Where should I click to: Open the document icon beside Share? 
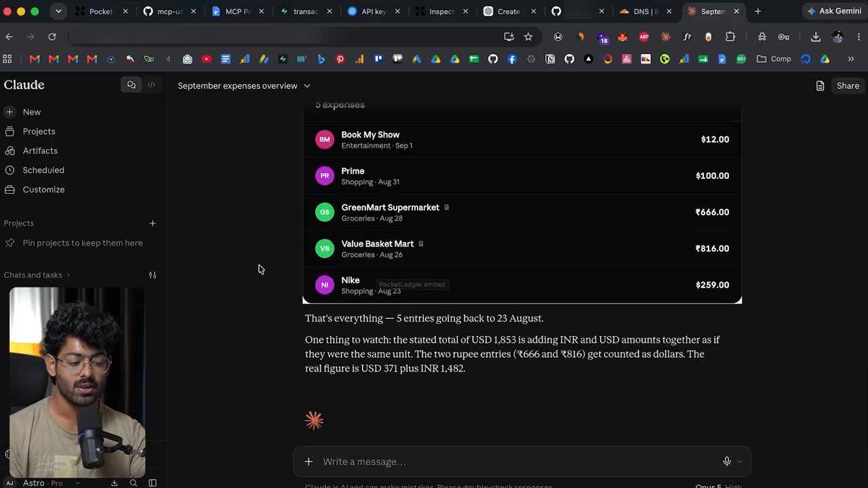[x=820, y=86]
